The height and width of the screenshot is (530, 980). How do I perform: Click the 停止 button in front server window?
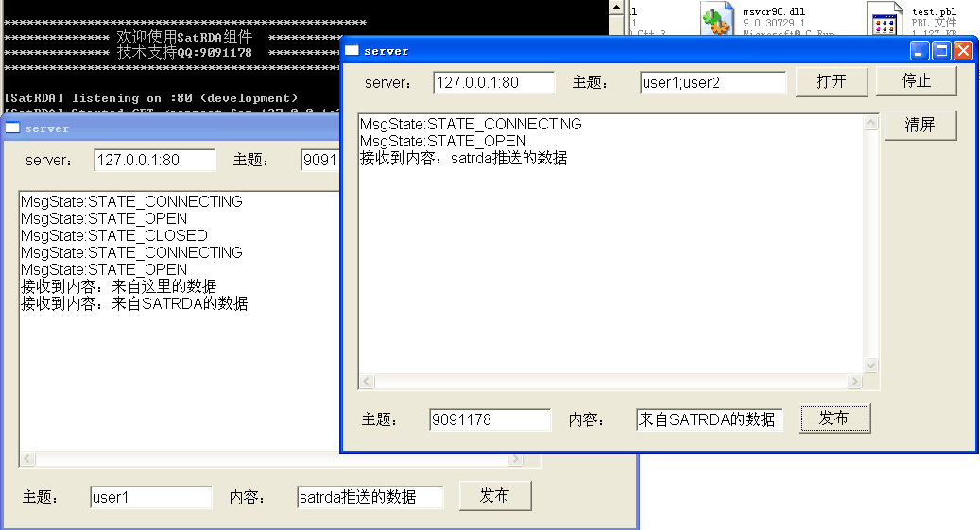(x=916, y=81)
